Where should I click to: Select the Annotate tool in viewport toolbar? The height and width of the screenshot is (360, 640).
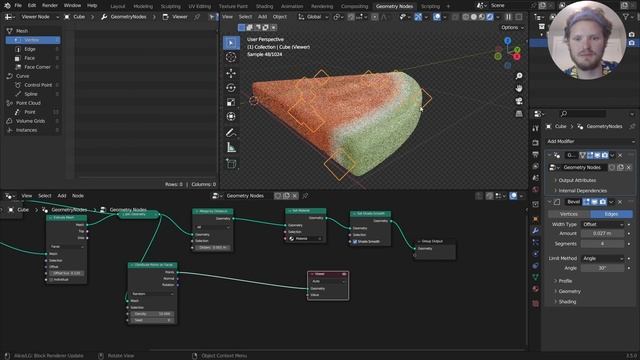point(231,133)
